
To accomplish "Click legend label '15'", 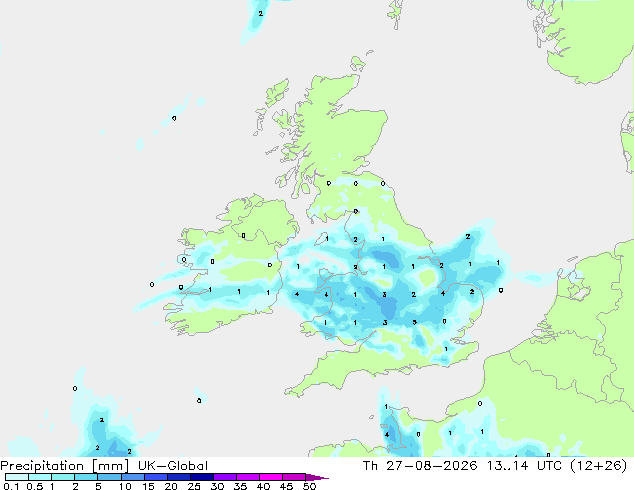I will [148, 486].
